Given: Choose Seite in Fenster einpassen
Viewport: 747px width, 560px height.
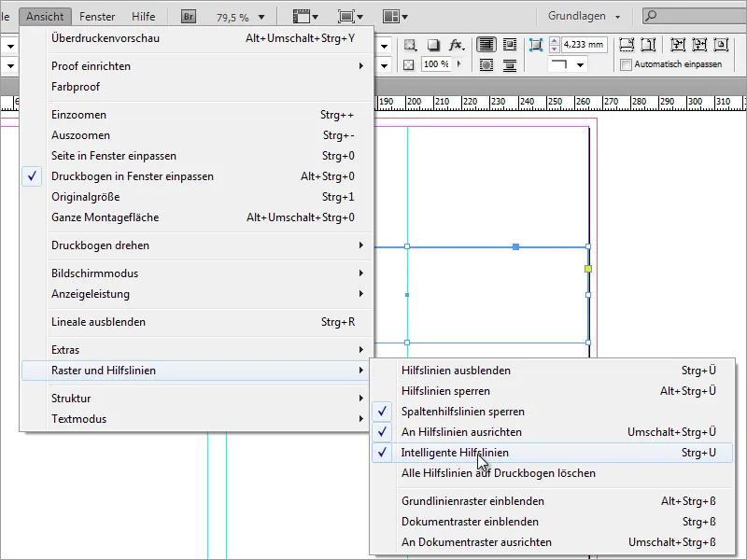Looking at the screenshot, I should [x=197, y=156].
